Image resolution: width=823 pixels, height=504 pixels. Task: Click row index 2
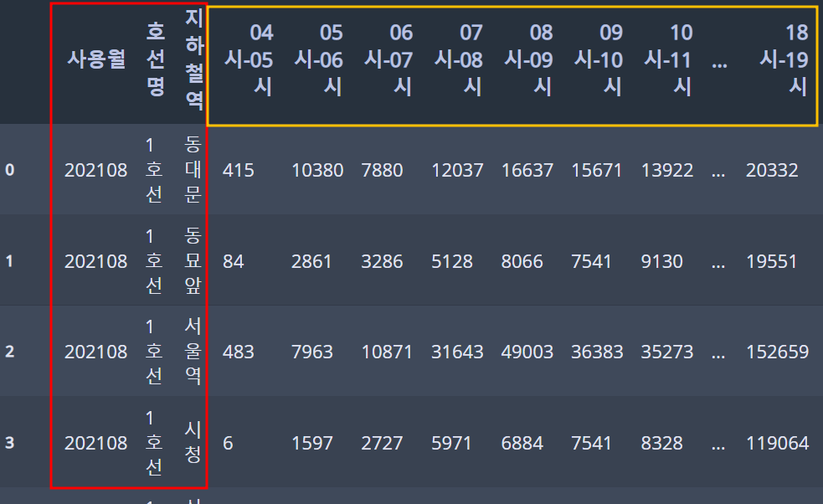(x=10, y=352)
